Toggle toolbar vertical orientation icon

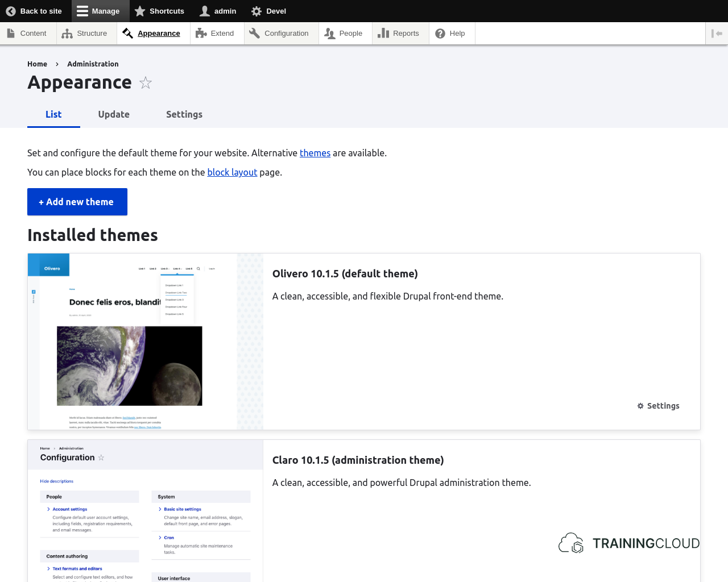[x=717, y=34]
